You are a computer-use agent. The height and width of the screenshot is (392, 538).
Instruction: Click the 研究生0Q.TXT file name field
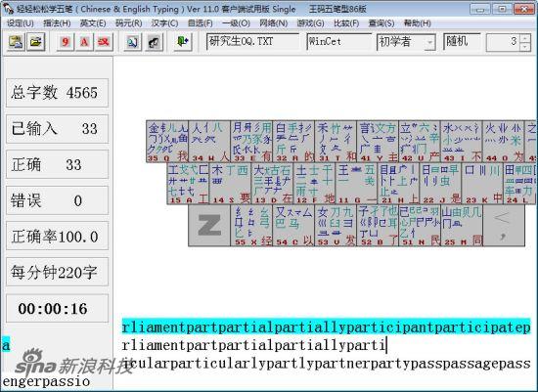coord(252,41)
